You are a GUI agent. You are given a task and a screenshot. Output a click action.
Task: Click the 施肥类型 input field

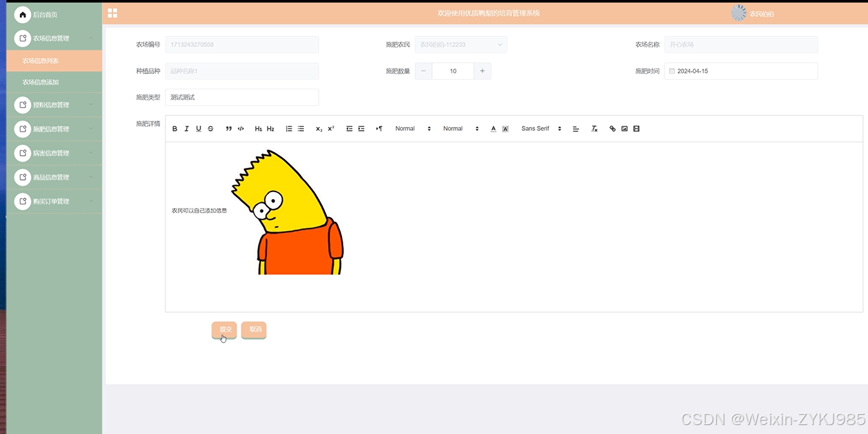(242, 98)
